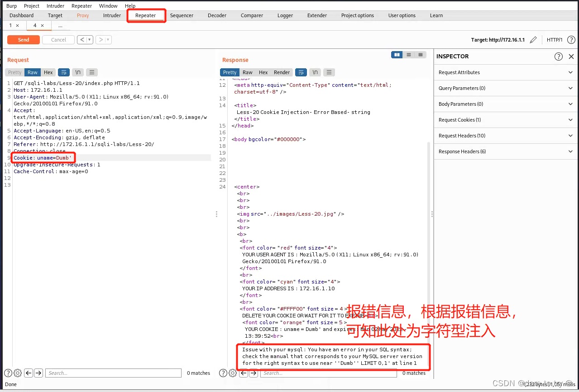Click the Cancel button
Screen dimensions: 579x392
click(x=58, y=40)
